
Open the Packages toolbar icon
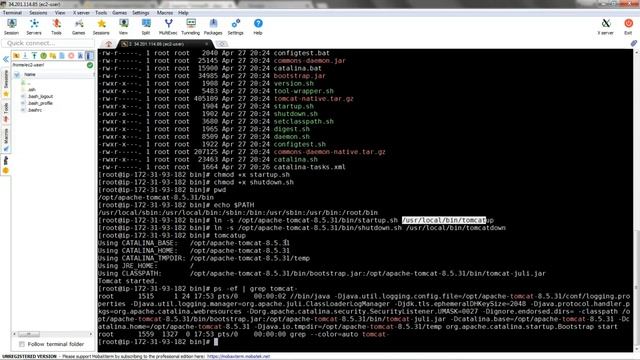(213, 27)
